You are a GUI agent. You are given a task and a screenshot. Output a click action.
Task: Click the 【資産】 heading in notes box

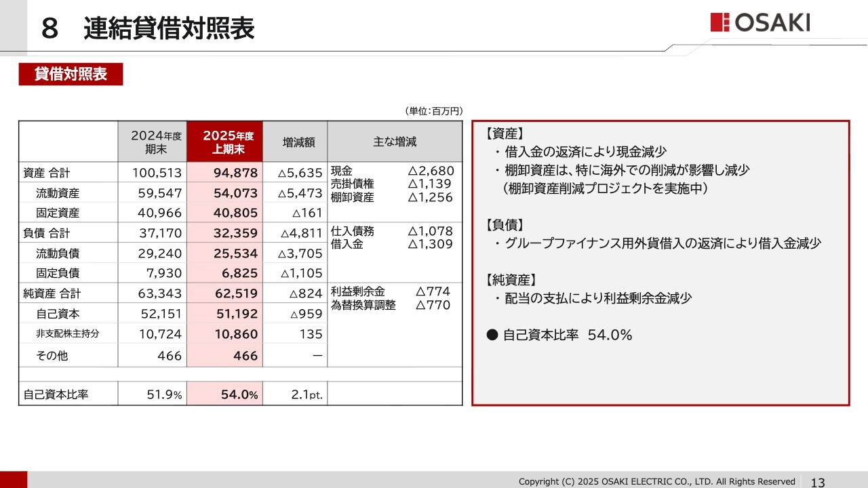505,134
